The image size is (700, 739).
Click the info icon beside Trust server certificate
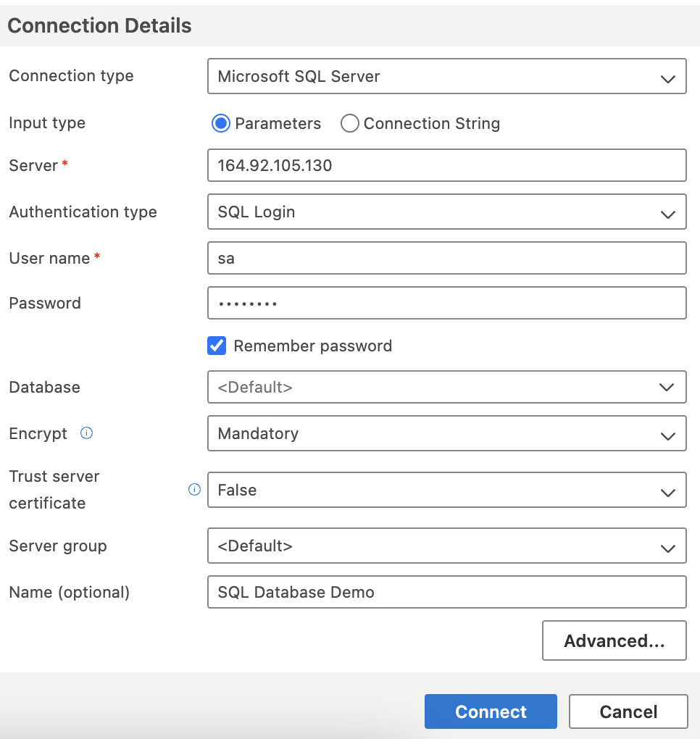[x=193, y=490]
